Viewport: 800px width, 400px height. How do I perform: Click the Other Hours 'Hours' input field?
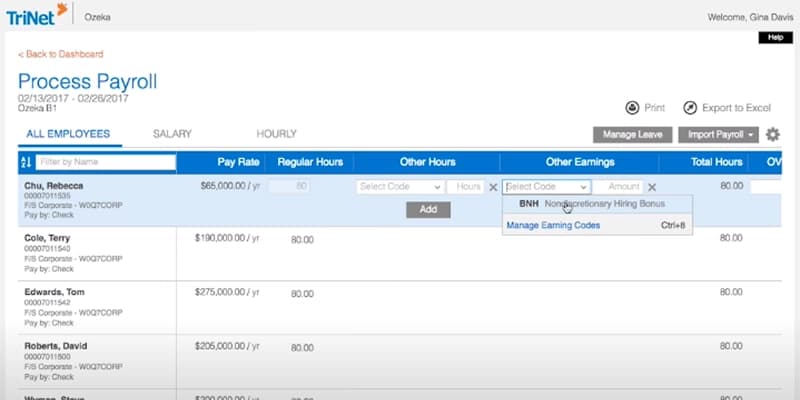(465, 187)
